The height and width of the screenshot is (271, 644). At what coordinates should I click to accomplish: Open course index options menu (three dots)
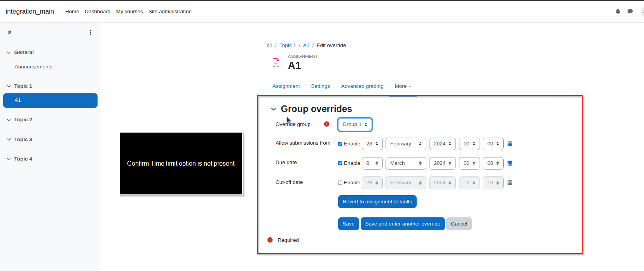click(91, 33)
